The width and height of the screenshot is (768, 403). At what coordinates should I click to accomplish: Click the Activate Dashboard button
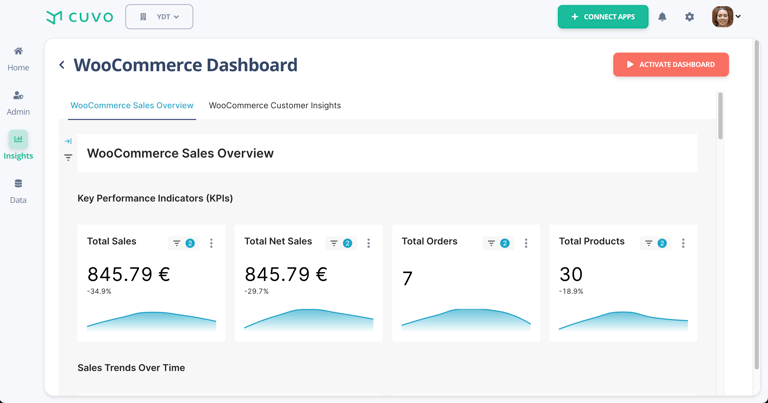point(671,65)
